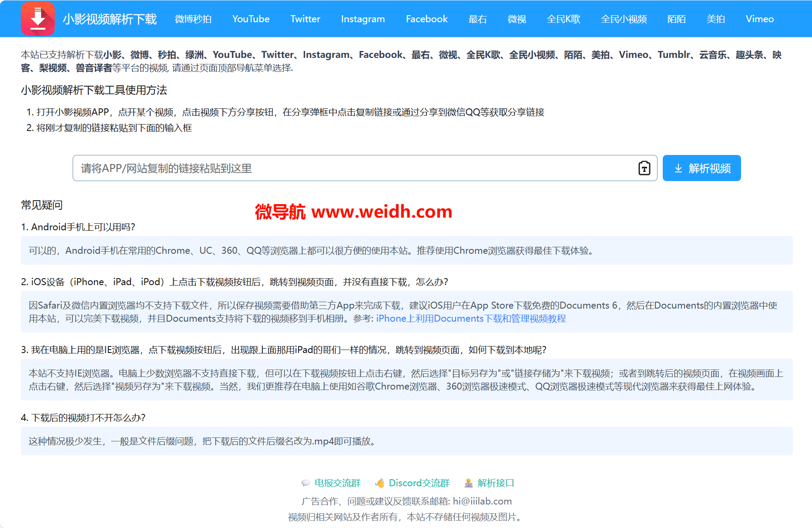The image size is (812, 528).
Task: Click the answer 可以的，Android手机在常用的Chrome
Action: point(407,250)
